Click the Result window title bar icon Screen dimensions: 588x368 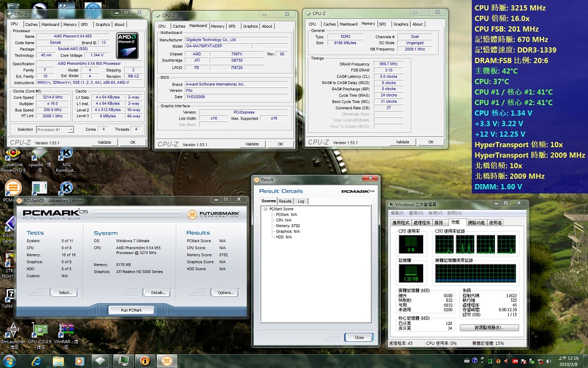(257, 179)
